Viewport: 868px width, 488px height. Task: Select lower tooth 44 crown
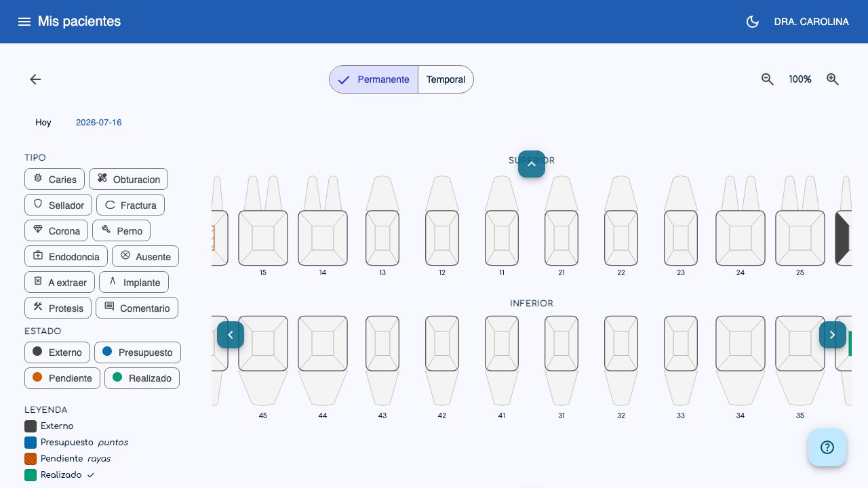pyautogui.click(x=323, y=344)
